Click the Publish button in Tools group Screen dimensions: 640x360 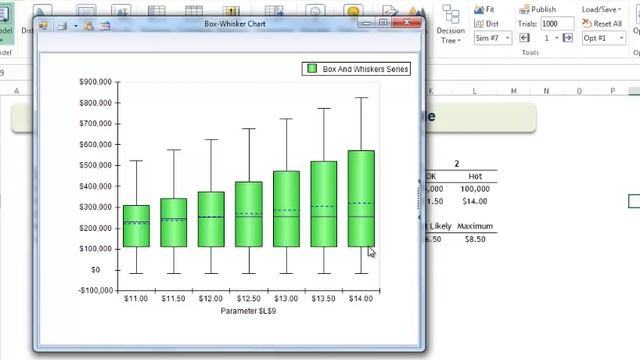(x=538, y=9)
